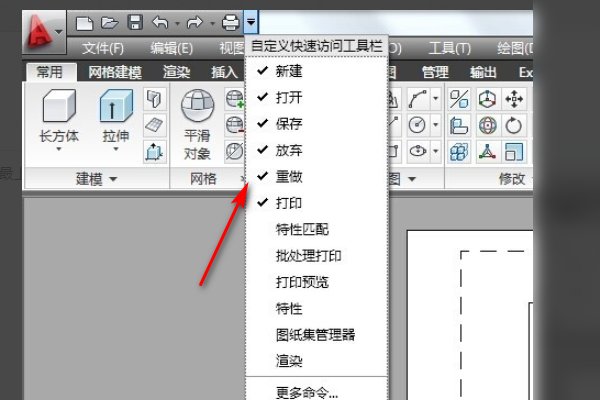600x400 pixels.
Task: Expand the 拉伸 options dropdown arrow
Action: [x=116, y=149]
